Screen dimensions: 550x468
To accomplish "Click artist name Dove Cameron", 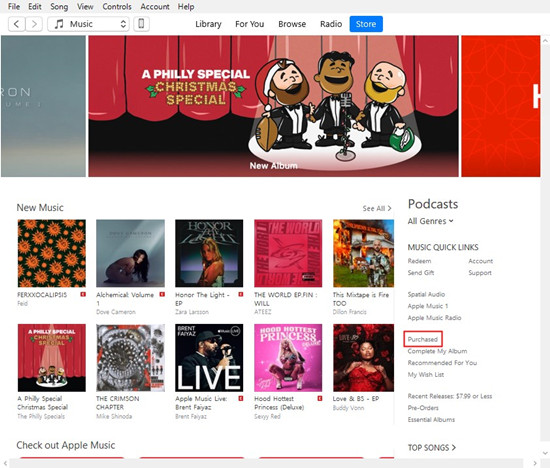I will pyautogui.click(x=116, y=312).
